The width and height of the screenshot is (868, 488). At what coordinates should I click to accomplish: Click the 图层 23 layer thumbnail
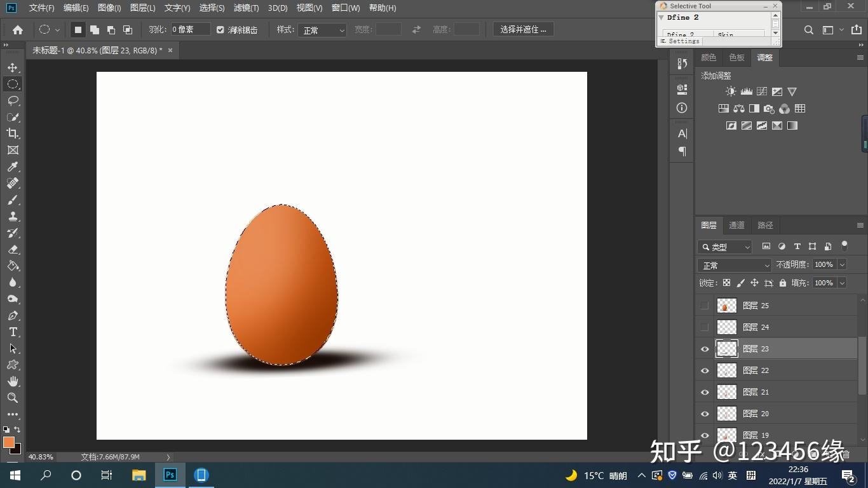726,348
